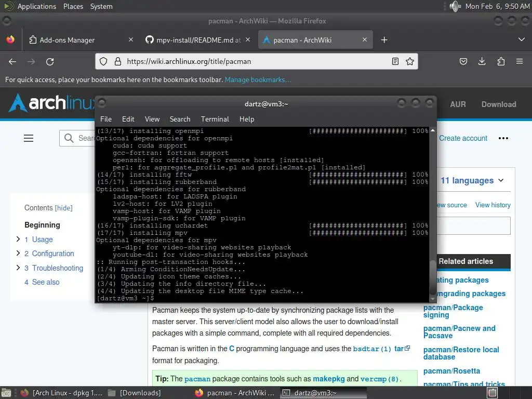This screenshot has width=532, height=399.
Task: Expand the Configuration section chevron
Action: [18, 253]
